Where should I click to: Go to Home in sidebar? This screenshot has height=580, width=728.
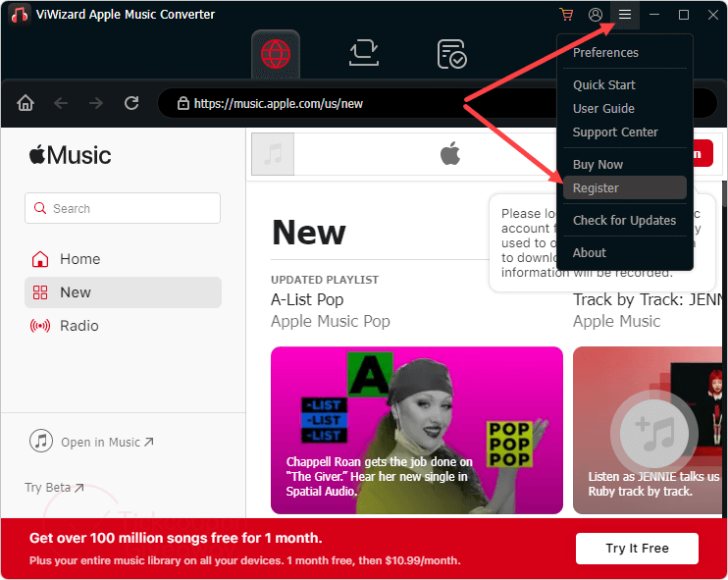(x=123, y=259)
